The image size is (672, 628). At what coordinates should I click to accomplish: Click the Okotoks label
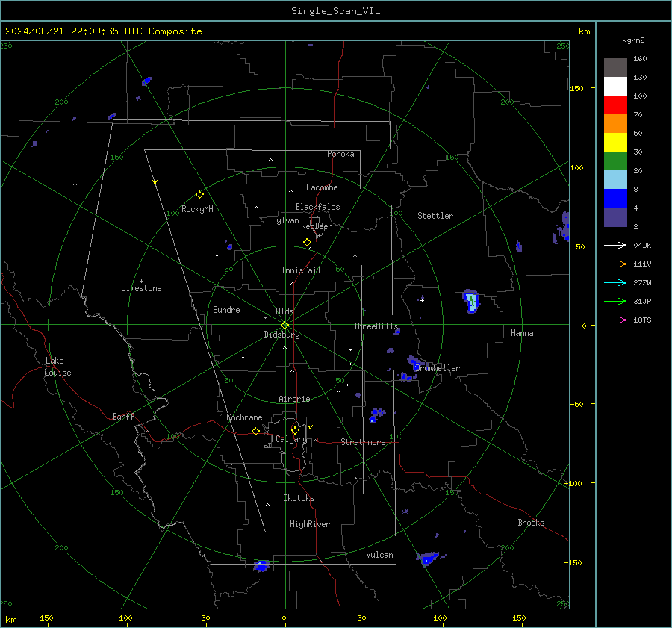pos(299,499)
